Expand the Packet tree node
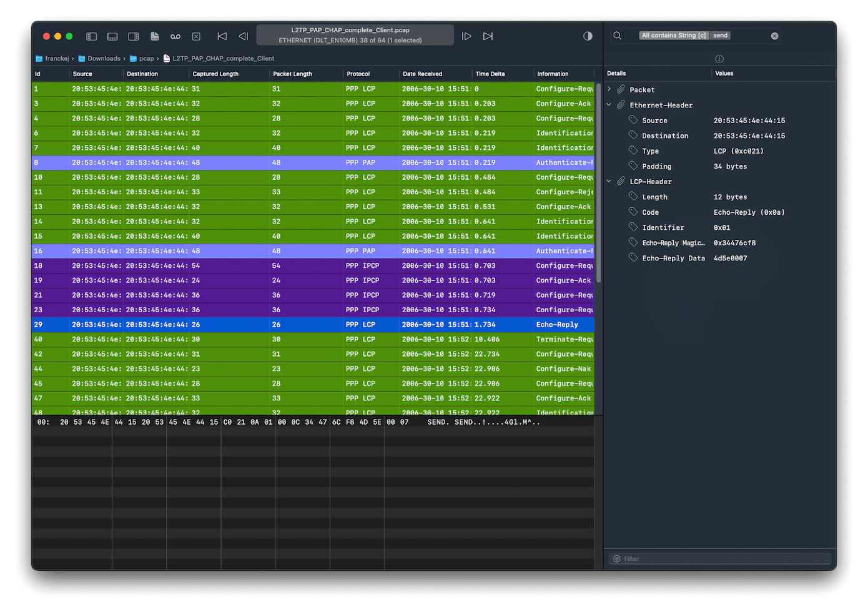This screenshot has width=868, height=612. (609, 89)
